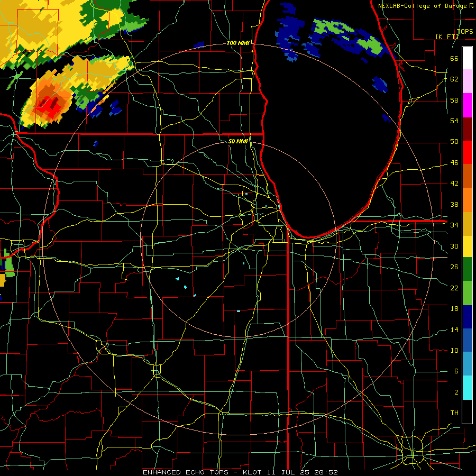Select the yellow legend swatch
The height and width of the screenshot is (476, 476).
(467, 246)
